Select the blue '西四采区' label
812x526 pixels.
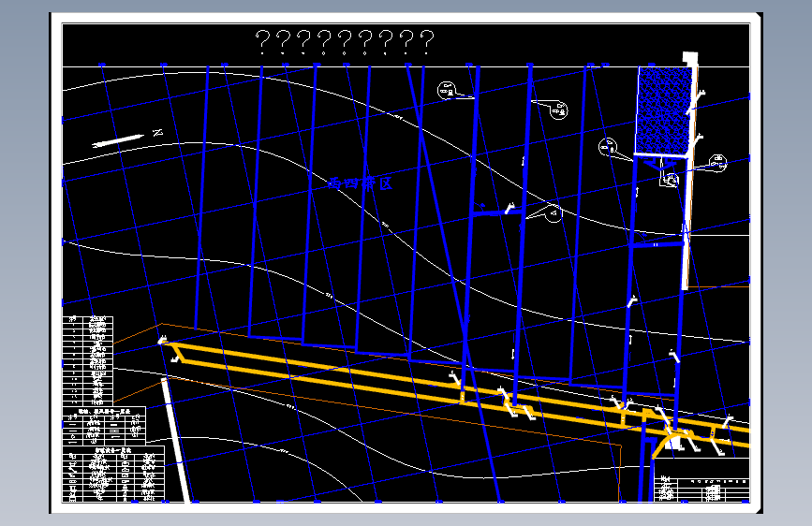pyautogui.click(x=361, y=183)
